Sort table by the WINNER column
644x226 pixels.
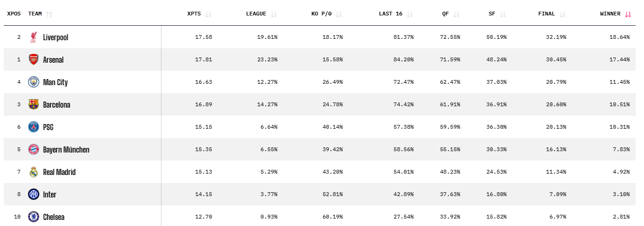[628, 14]
